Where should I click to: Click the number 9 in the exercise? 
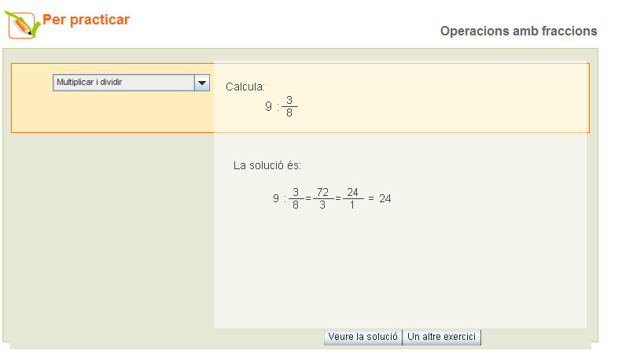(x=268, y=106)
